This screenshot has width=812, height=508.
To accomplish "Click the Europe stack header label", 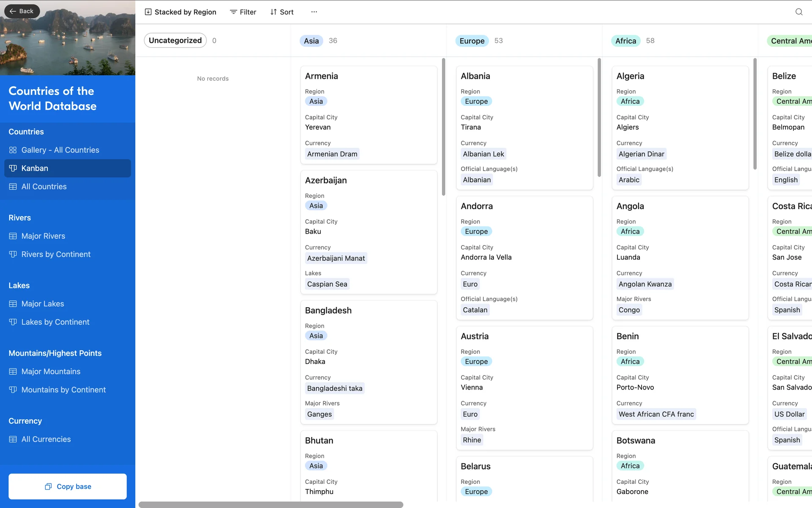I will click(x=472, y=41).
